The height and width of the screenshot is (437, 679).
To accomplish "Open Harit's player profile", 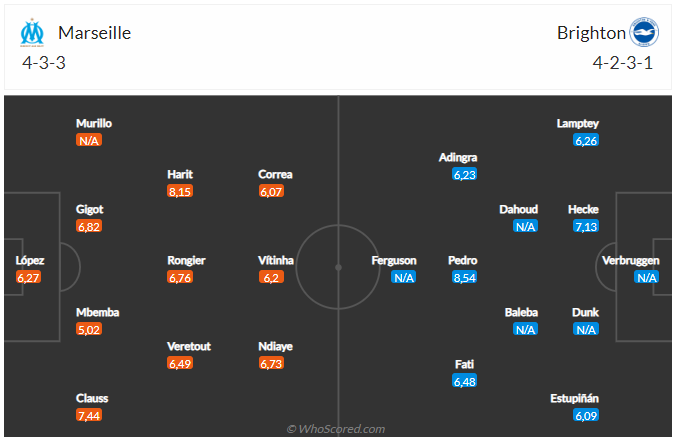I will [x=180, y=174].
